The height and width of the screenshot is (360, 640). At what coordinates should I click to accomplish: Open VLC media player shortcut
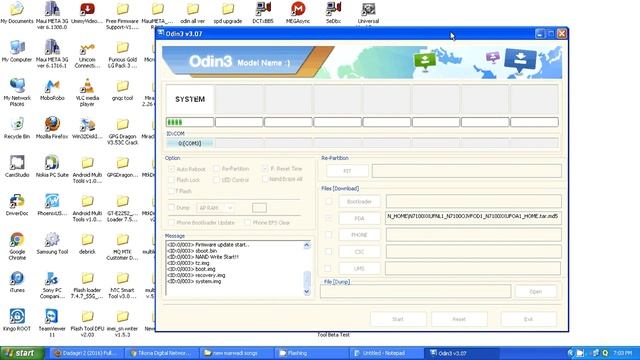(87, 92)
